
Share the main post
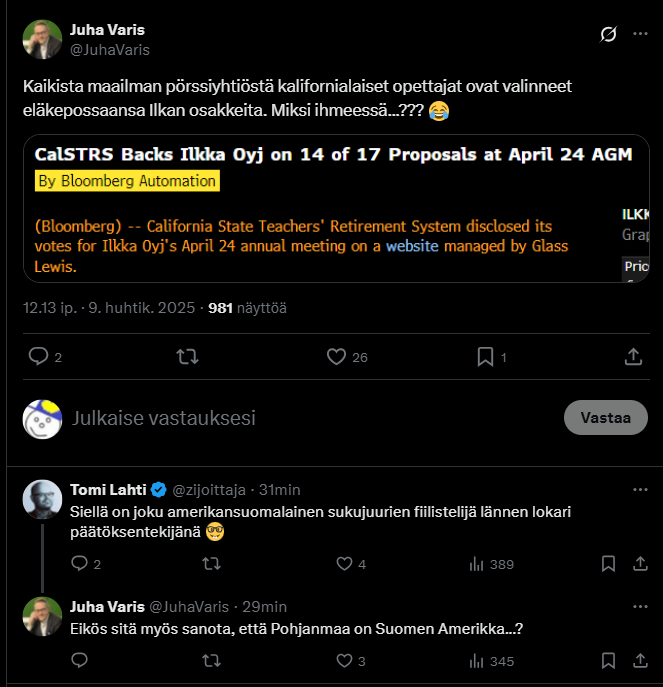[x=633, y=356]
